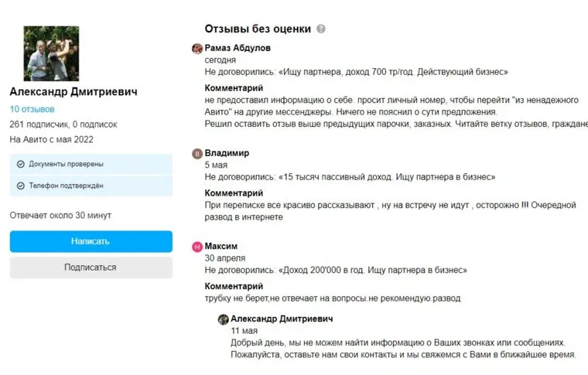Click the Документы проверены checkmark icon

tap(20, 164)
